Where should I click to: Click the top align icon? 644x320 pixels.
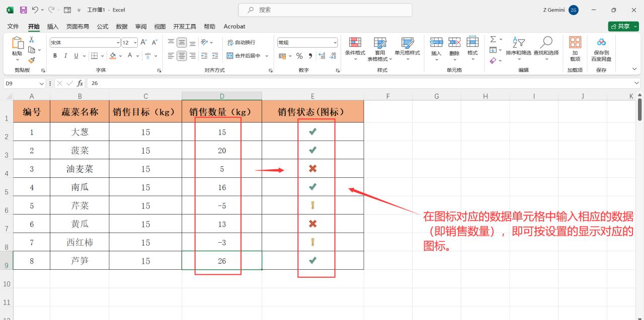171,42
